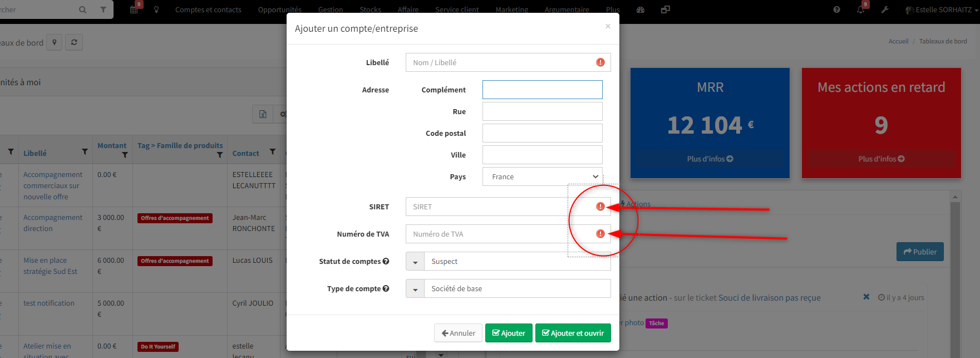The height and width of the screenshot is (358, 980).
Task: Close the Ajouter un compte/entreprise dialog
Action: (x=608, y=26)
